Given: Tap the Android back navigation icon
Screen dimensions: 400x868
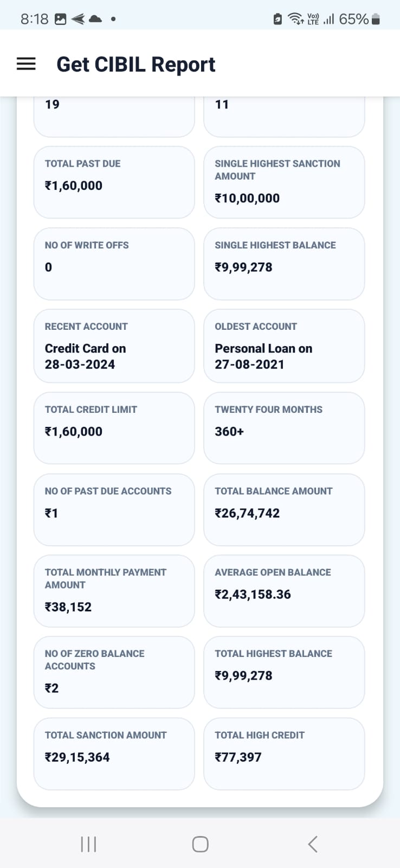Looking at the screenshot, I should click(x=313, y=844).
